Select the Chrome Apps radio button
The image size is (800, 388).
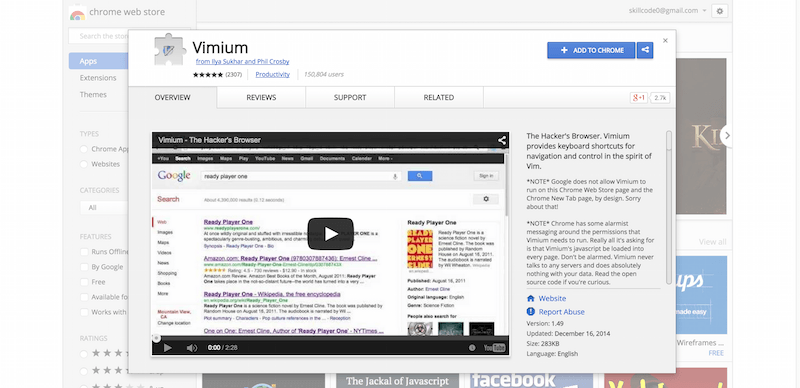[x=83, y=149]
